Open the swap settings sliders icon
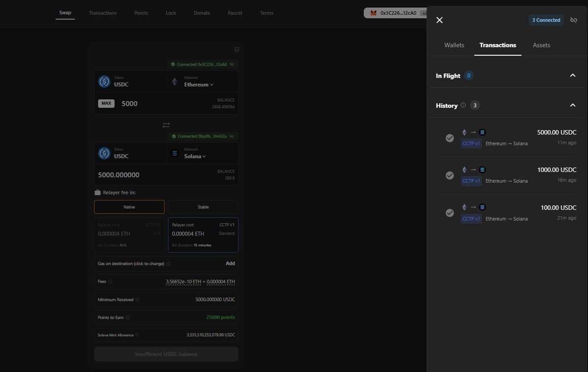The width and height of the screenshot is (588, 372). 237,49
